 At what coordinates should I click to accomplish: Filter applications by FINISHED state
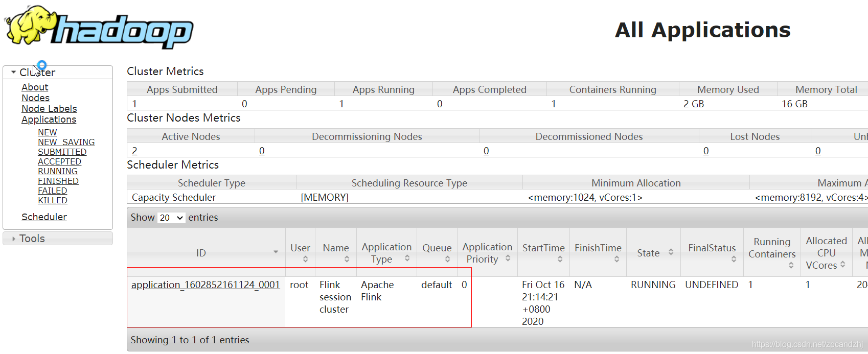pyautogui.click(x=58, y=181)
